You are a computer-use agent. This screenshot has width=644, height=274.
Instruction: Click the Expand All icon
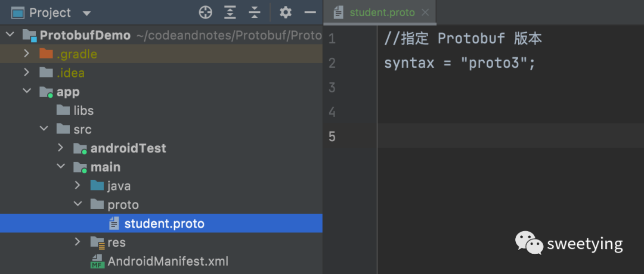230,13
